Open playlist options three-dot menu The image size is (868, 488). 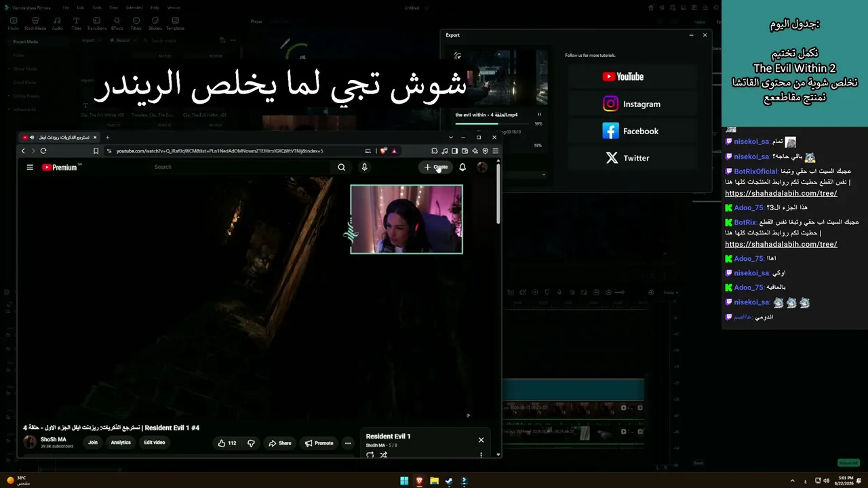tap(481, 455)
